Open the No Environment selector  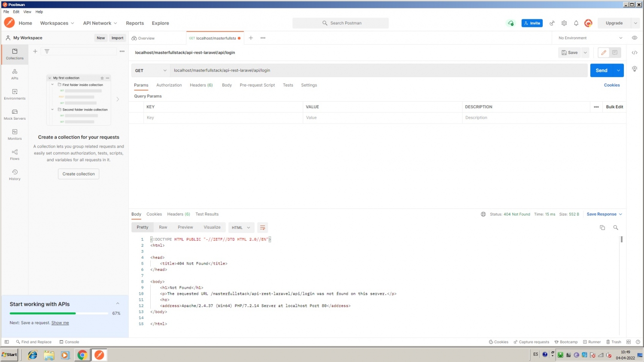tap(590, 38)
